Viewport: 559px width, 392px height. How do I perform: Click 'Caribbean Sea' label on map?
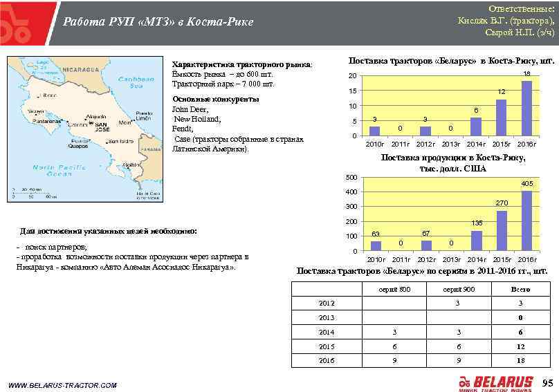136,82
